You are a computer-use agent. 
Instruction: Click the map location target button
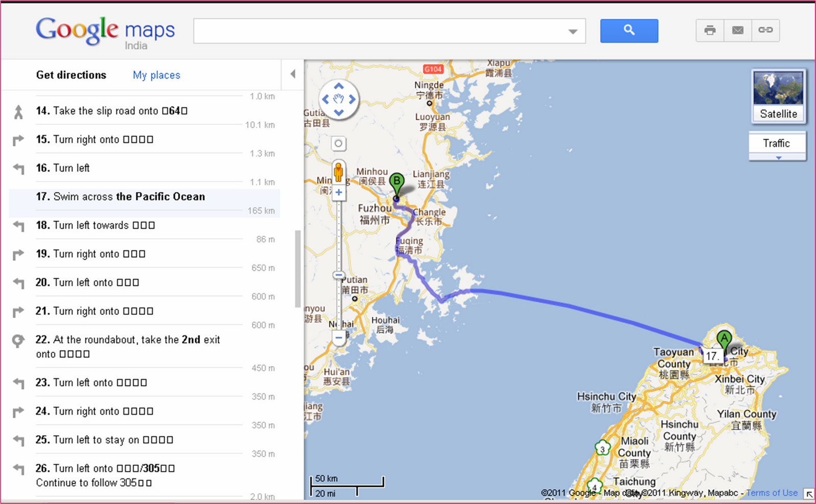(x=339, y=144)
